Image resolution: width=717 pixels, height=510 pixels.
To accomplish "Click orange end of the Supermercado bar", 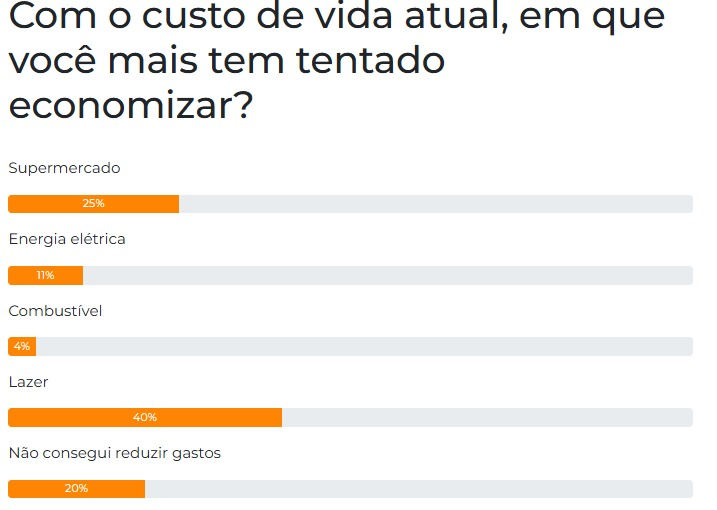I will pos(174,204).
